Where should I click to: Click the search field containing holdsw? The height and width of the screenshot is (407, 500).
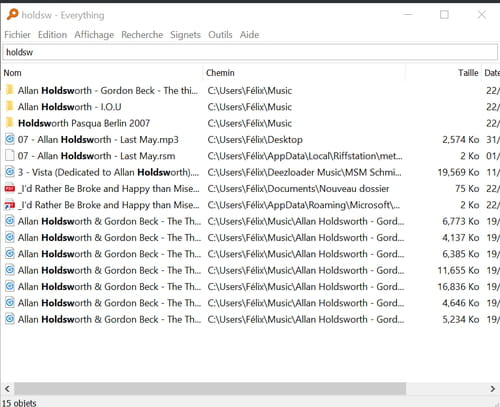point(250,52)
